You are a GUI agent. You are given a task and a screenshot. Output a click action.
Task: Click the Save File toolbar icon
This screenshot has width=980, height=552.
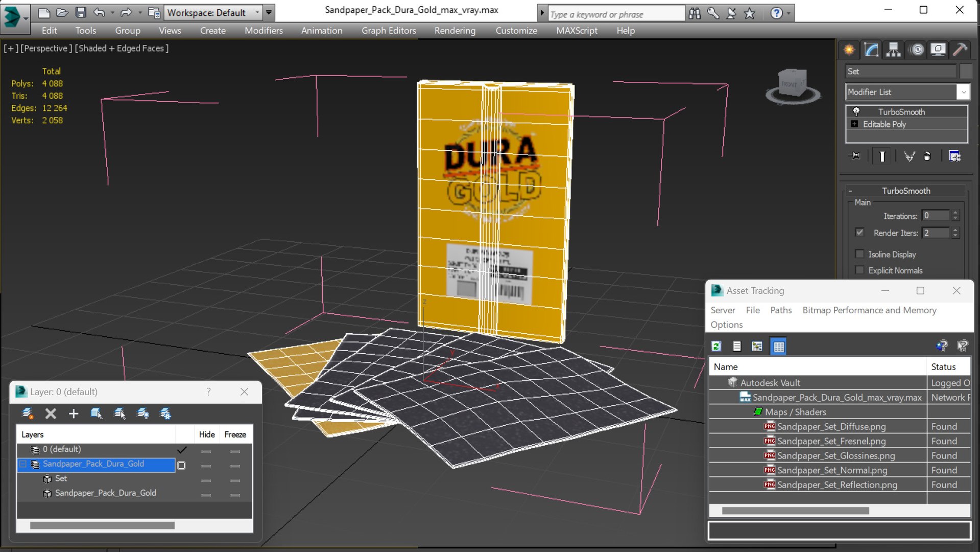(x=81, y=12)
